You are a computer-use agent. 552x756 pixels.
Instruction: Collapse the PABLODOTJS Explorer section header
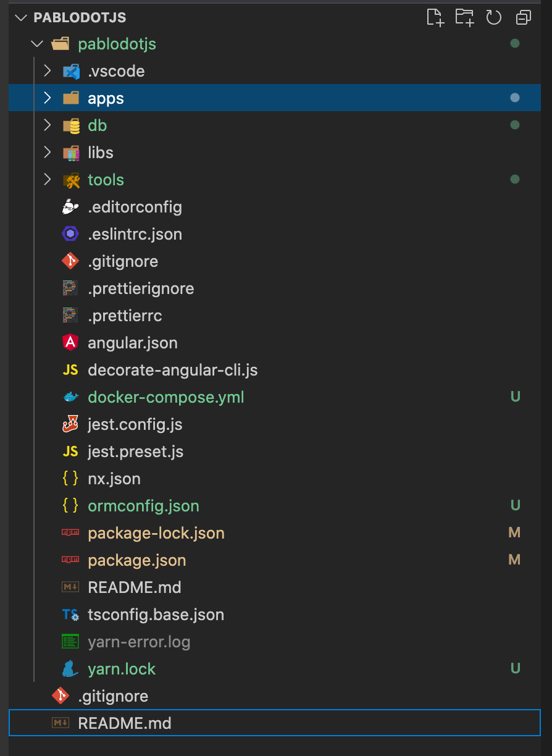[x=21, y=17]
